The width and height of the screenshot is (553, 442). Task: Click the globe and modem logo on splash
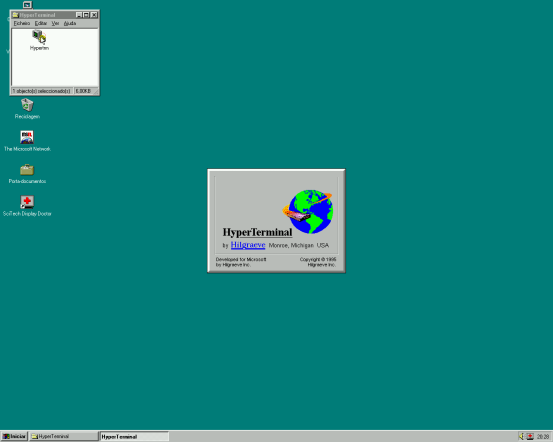coord(308,211)
